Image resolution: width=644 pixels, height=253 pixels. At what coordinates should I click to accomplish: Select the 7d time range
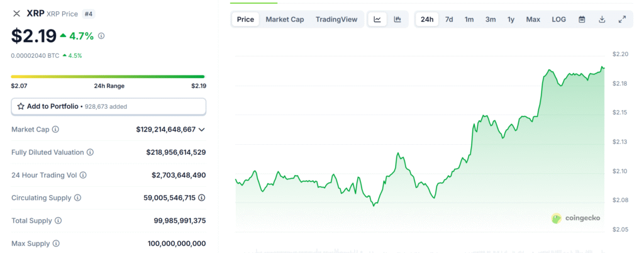click(x=449, y=20)
